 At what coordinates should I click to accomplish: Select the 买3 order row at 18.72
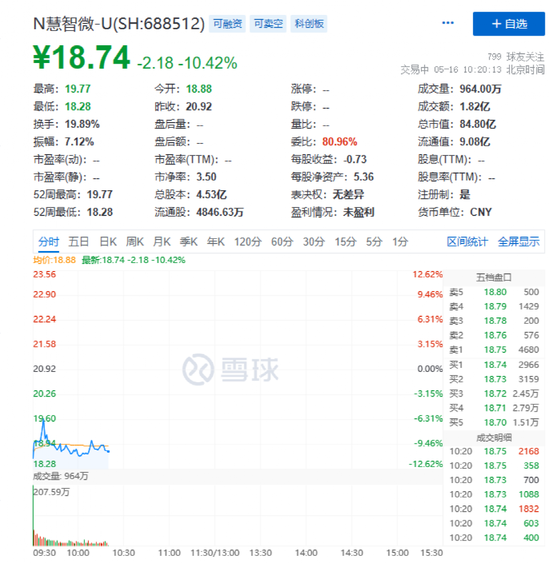point(493,393)
